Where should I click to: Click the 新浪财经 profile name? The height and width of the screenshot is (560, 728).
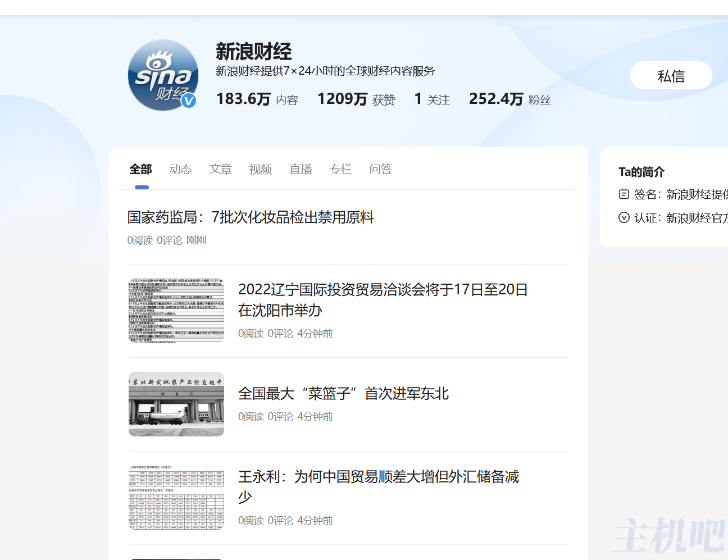click(x=254, y=52)
